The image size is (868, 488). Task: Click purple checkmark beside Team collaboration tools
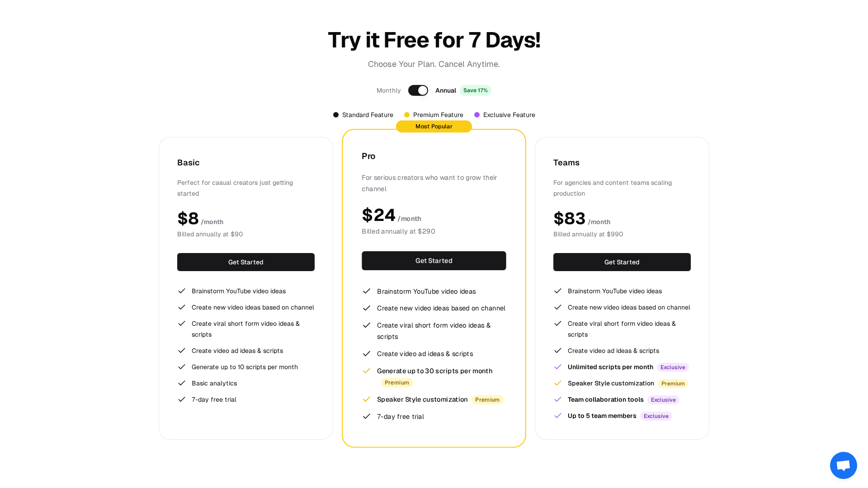[x=558, y=399]
